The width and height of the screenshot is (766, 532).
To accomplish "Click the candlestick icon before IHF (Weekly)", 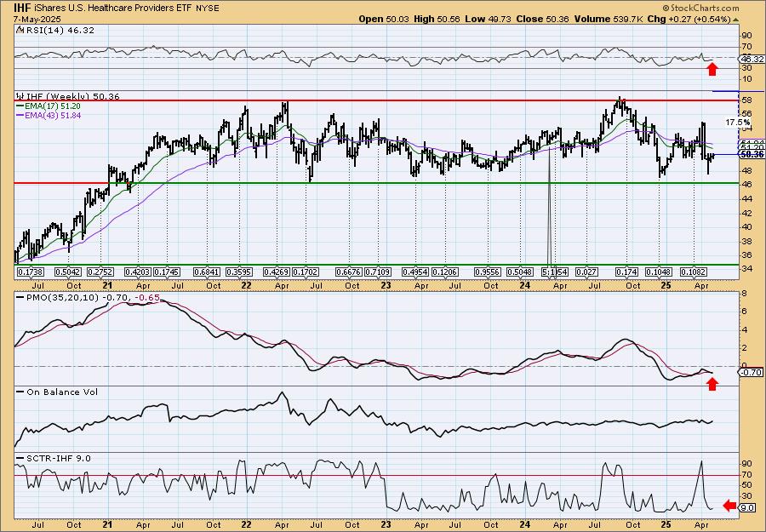I will point(20,96).
